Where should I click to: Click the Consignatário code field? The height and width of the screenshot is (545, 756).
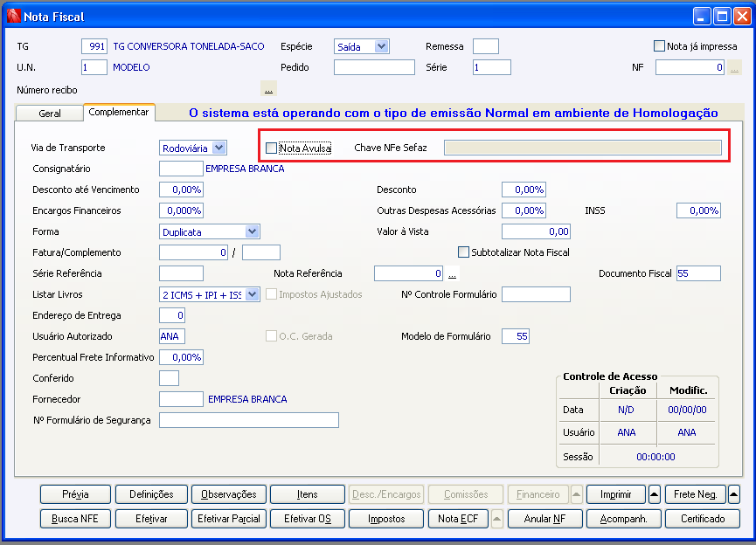(181, 169)
